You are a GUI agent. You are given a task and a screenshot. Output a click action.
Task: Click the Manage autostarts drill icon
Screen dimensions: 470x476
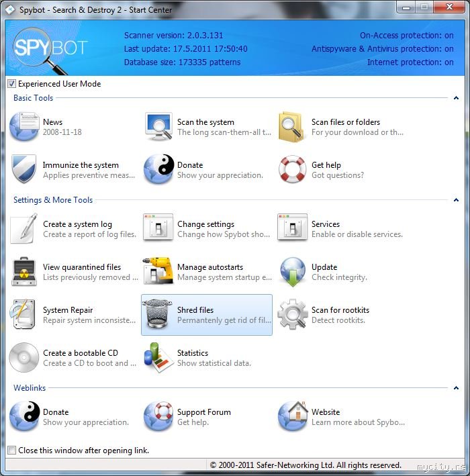(158, 271)
